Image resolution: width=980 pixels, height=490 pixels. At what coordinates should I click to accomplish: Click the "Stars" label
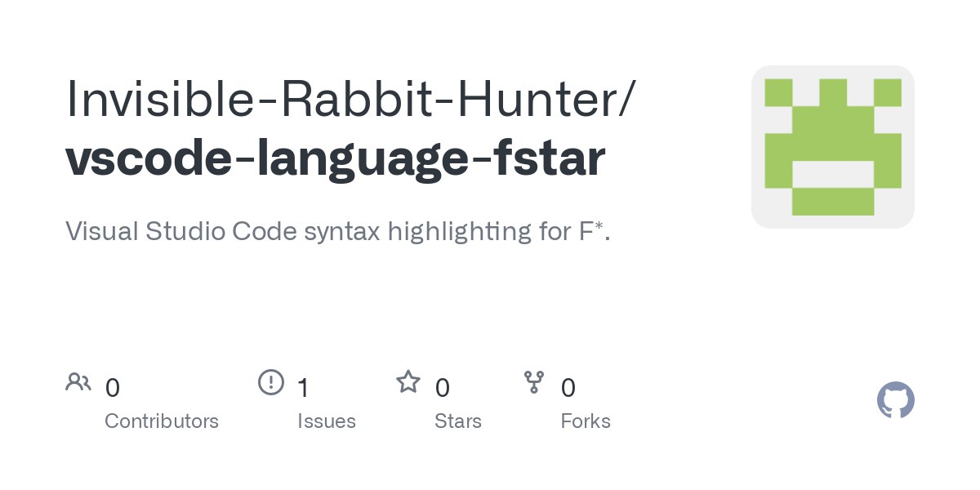tap(458, 421)
